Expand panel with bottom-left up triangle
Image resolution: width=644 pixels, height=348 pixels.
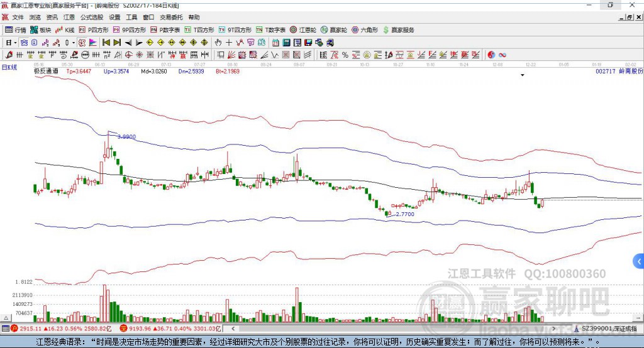tap(6, 318)
